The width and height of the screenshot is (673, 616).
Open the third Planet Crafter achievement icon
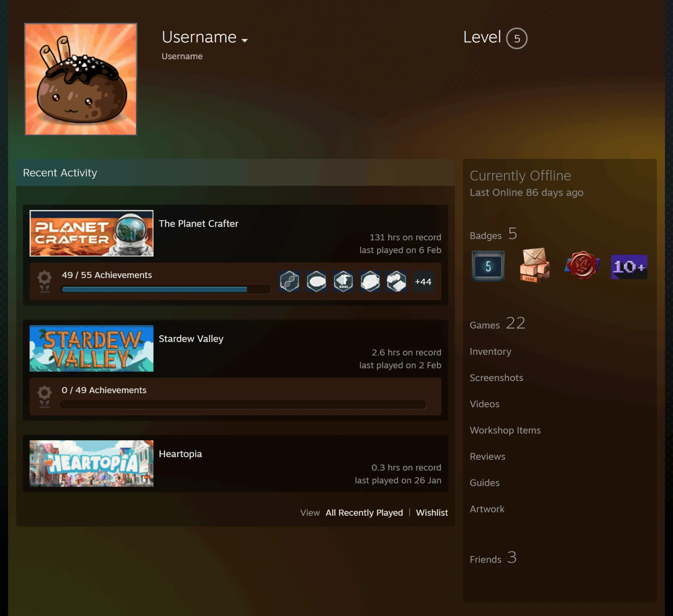pyautogui.click(x=343, y=282)
